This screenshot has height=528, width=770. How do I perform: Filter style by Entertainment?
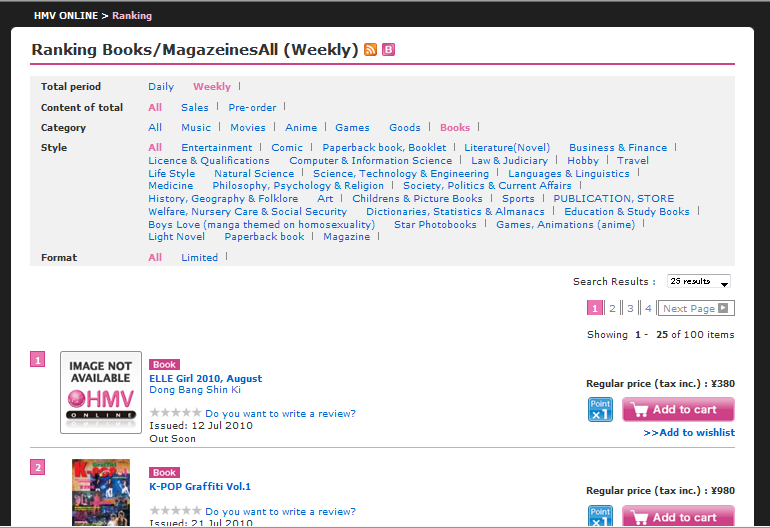(217, 148)
